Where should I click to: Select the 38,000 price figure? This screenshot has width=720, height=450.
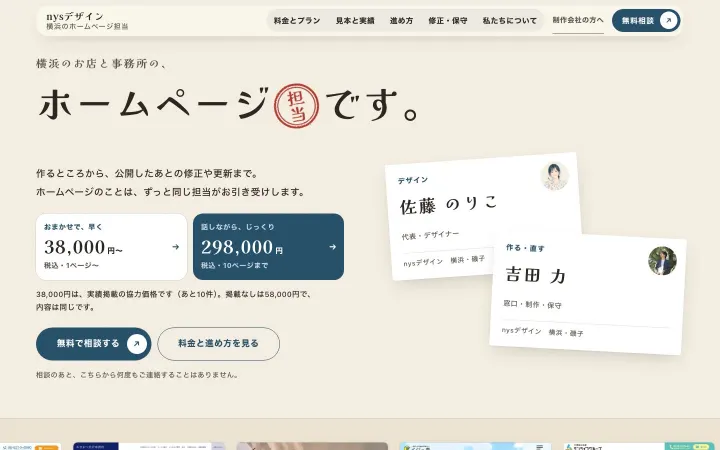pos(75,248)
